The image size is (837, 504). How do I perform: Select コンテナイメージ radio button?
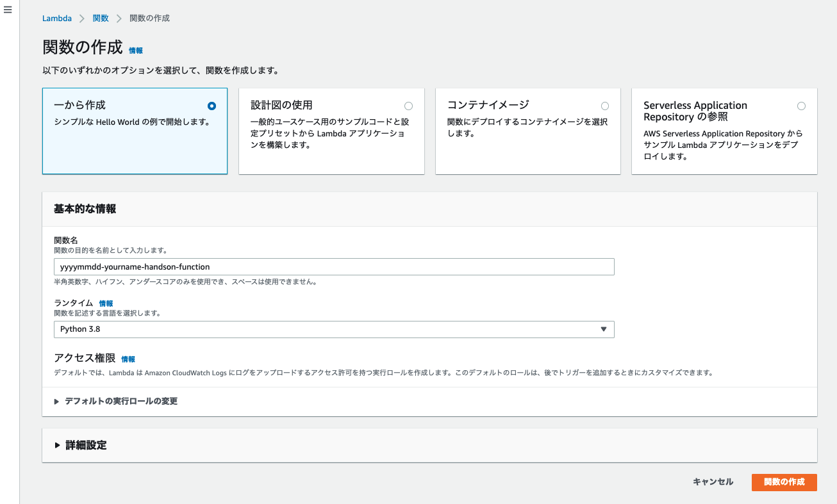click(x=605, y=106)
